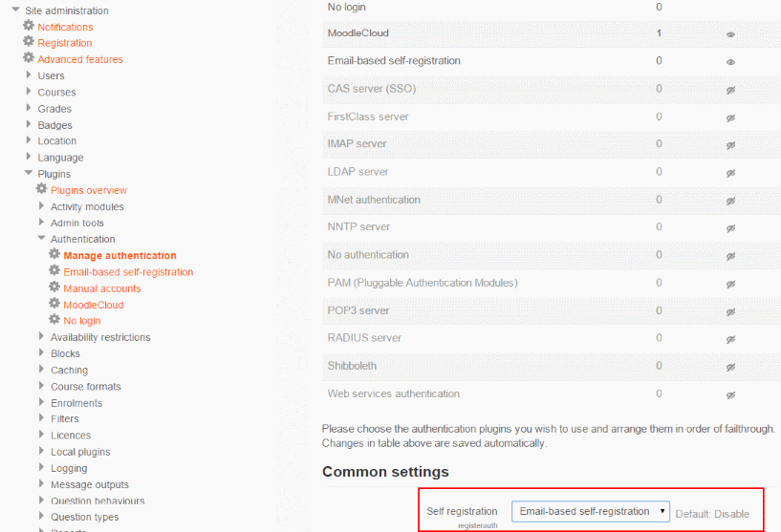Enable RADIUS server via eye icon
Viewport: 781px width, 532px height.
click(x=730, y=339)
